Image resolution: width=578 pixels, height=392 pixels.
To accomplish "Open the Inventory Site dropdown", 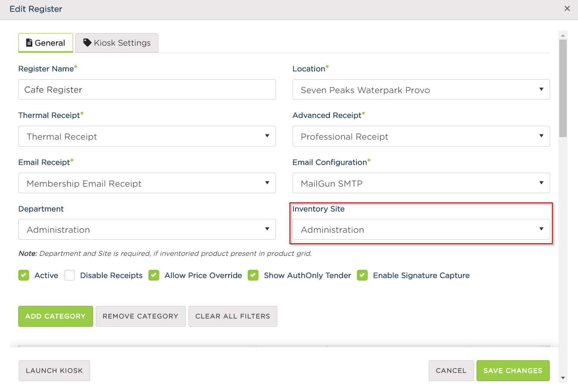I will 421,229.
